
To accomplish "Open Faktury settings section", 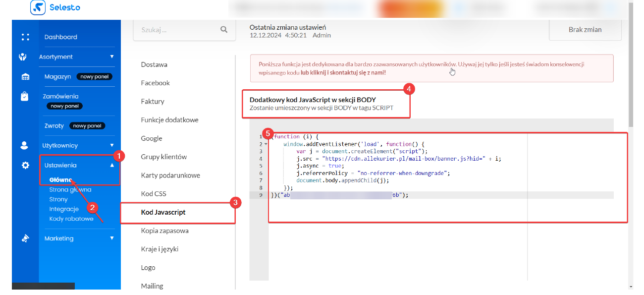I will click(x=153, y=101).
